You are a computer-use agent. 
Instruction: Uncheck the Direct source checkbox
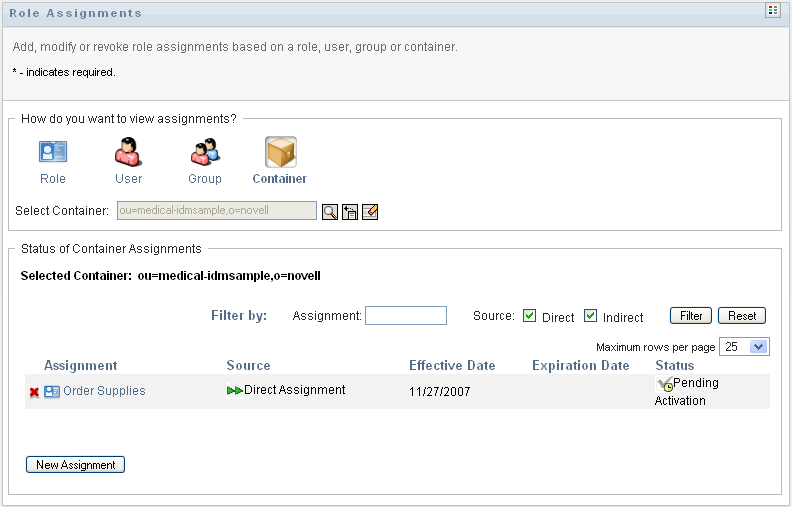(530, 316)
